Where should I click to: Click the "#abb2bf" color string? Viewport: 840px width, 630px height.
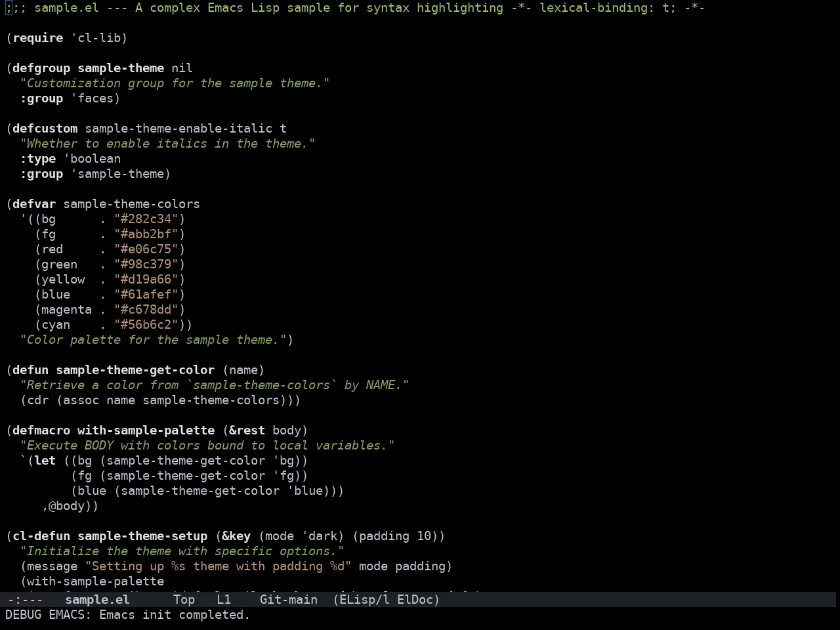pos(146,234)
